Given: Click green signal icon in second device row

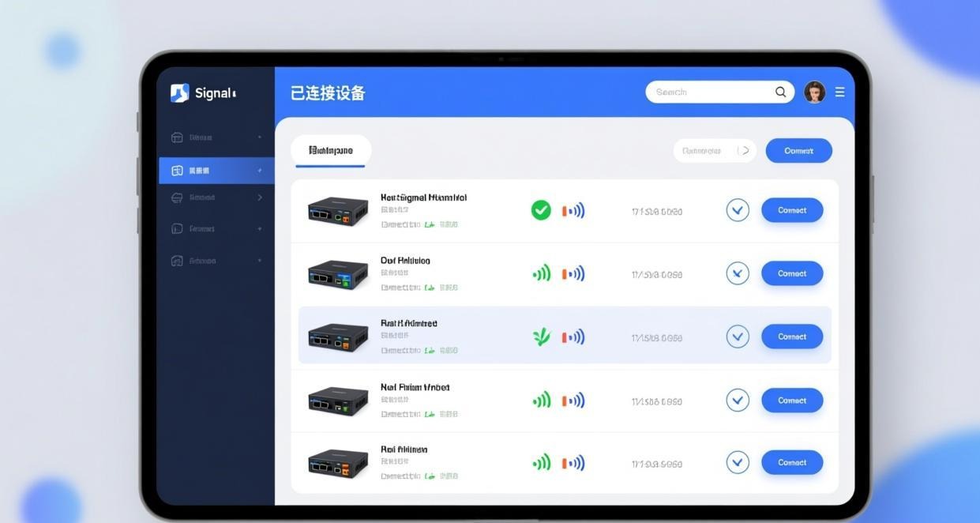Looking at the screenshot, I should pyautogui.click(x=542, y=274).
